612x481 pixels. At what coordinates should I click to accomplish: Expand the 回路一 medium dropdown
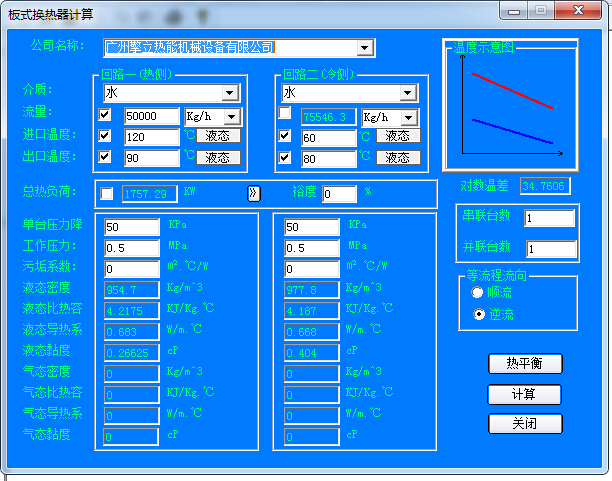pyautogui.click(x=230, y=93)
